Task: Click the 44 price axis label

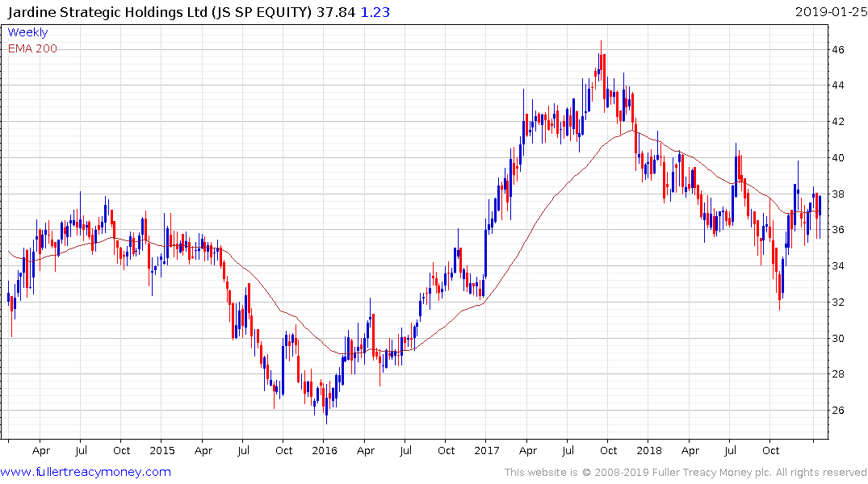Action: (837, 86)
